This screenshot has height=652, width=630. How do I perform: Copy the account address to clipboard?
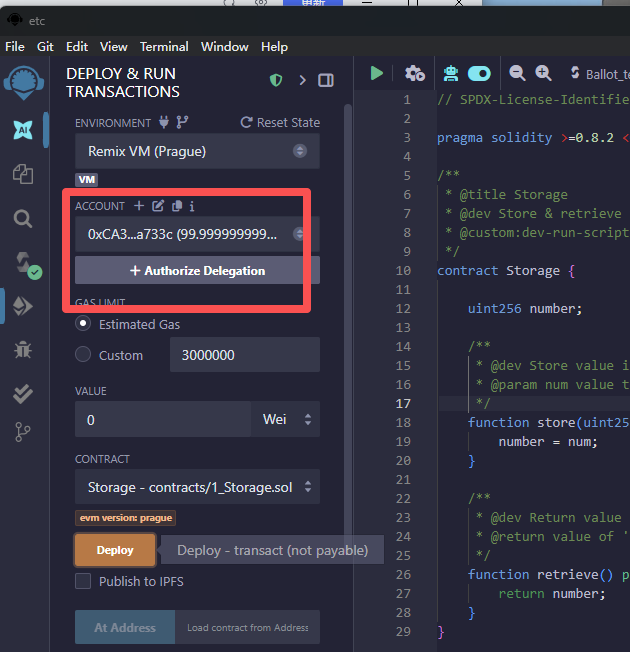177,206
